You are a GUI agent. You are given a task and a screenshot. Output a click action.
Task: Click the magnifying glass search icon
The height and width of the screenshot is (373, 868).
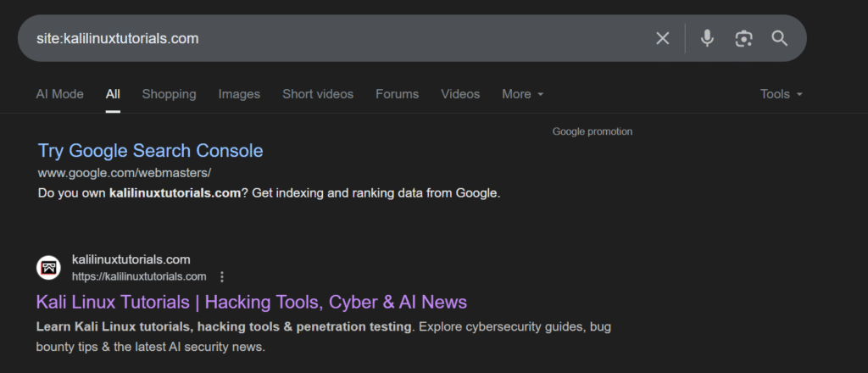780,38
